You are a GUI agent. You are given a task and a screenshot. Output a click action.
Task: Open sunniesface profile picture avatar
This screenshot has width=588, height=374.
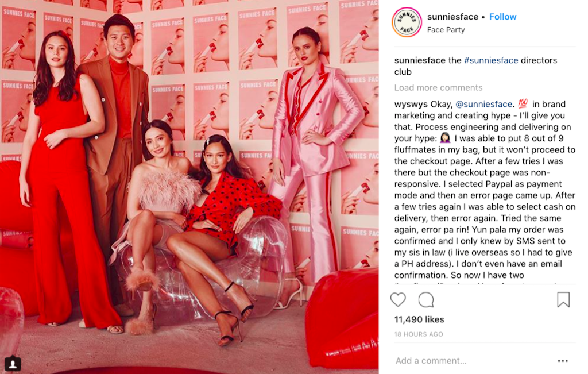407,22
